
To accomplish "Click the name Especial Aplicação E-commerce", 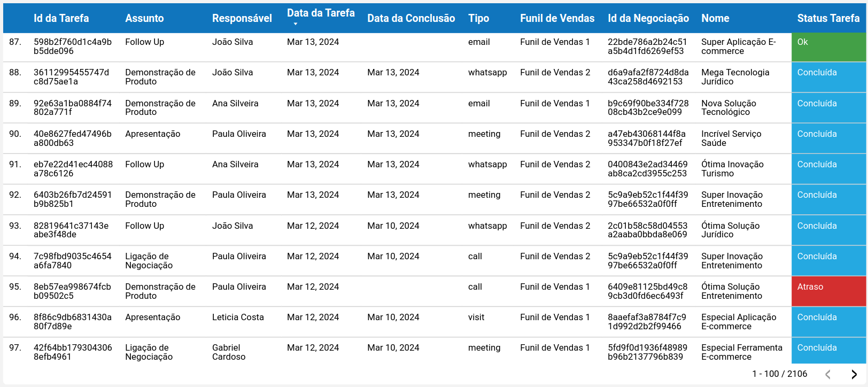I will pos(739,322).
